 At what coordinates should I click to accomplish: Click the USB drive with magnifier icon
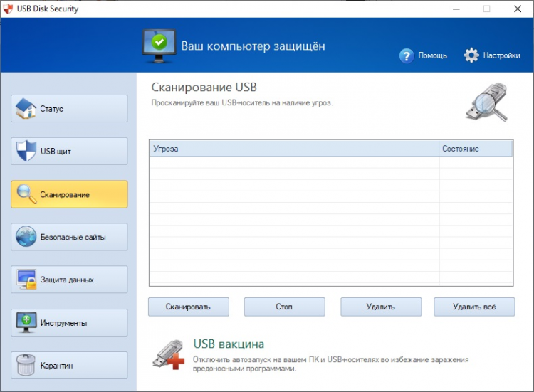tap(487, 102)
